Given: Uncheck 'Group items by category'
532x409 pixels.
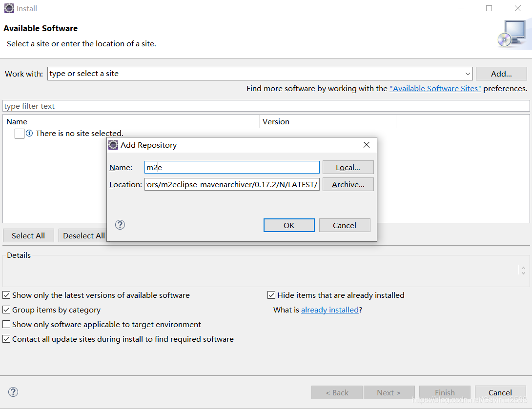Looking at the screenshot, I should [6, 309].
